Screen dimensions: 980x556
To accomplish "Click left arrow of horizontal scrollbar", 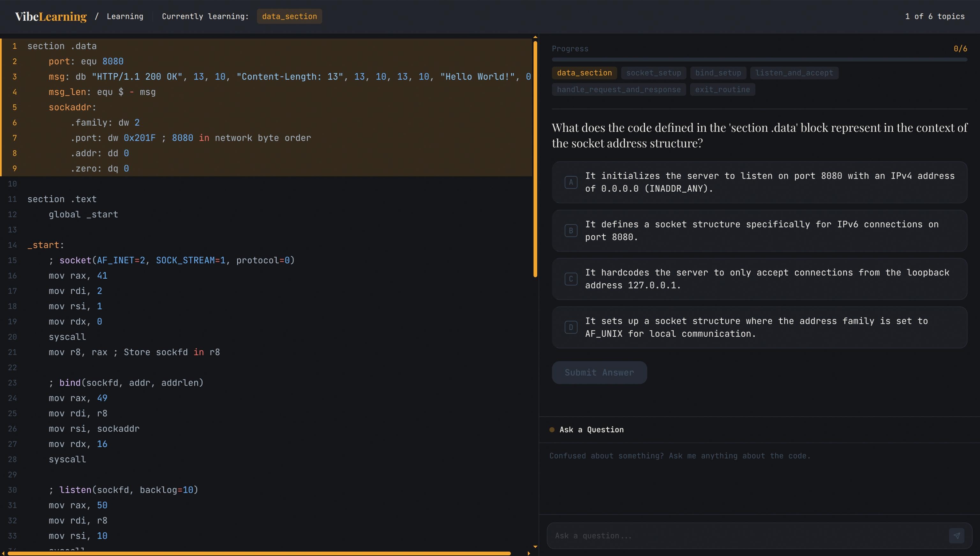I will pyautogui.click(x=4, y=553).
